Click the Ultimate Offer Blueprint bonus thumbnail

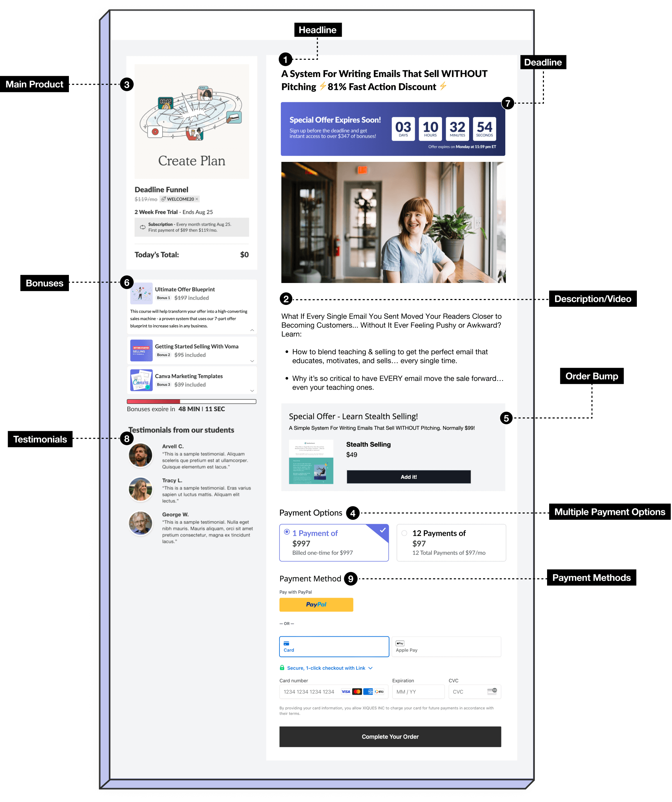pos(141,293)
